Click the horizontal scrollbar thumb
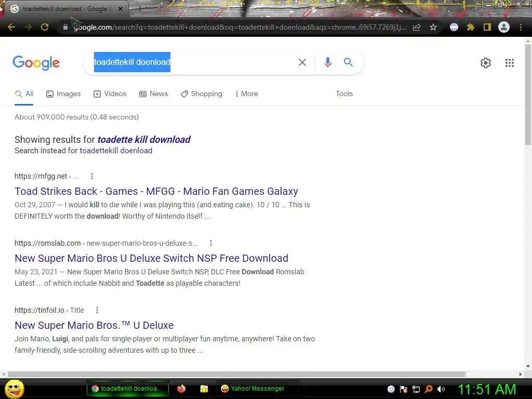The width and height of the screenshot is (532, 399). 236,374
